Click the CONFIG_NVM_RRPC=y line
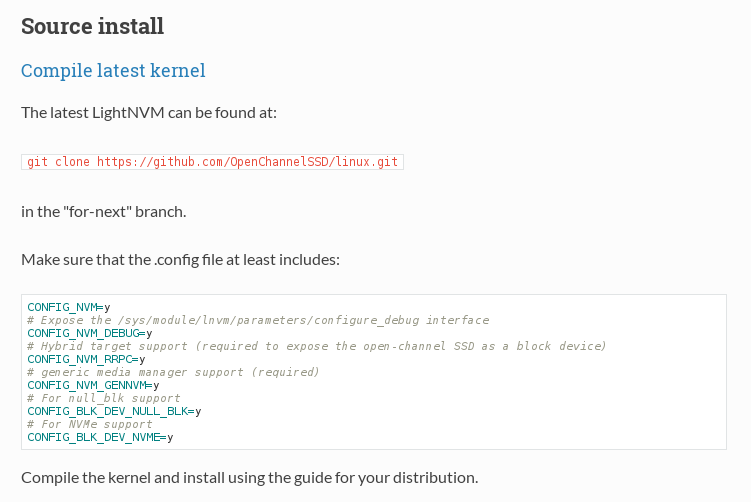 86,359
